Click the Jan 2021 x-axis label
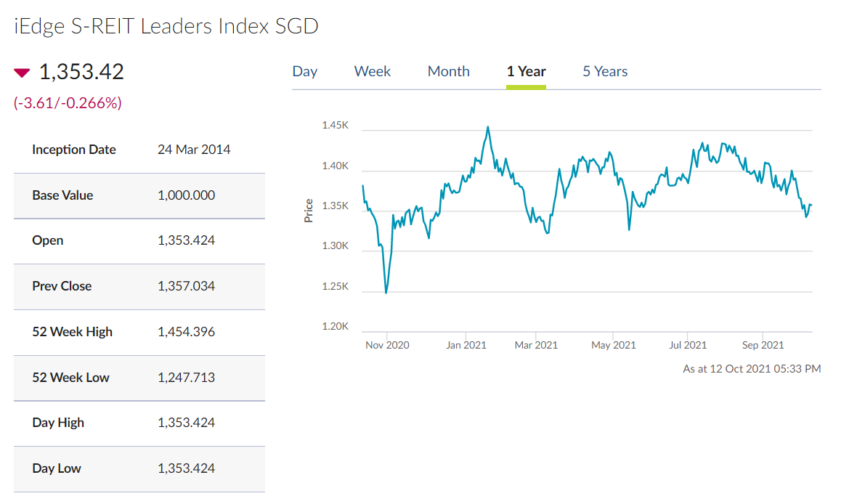 pyautogui.click(x=466, y=345)
